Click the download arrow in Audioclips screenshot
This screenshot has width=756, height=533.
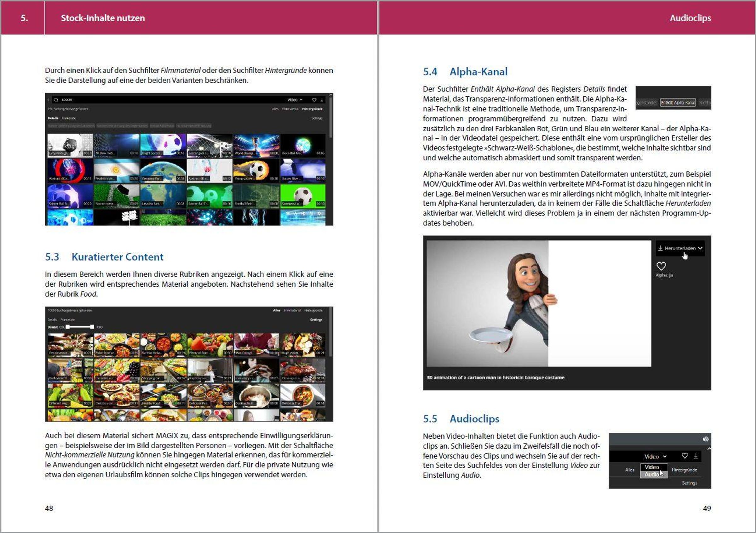coord(696,456)
